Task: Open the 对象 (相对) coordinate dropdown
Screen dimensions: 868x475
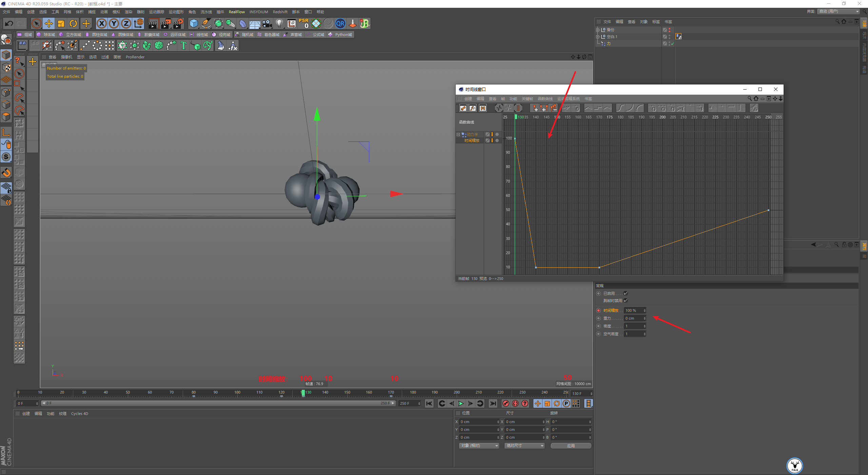Action: click(x=479, y=445)
